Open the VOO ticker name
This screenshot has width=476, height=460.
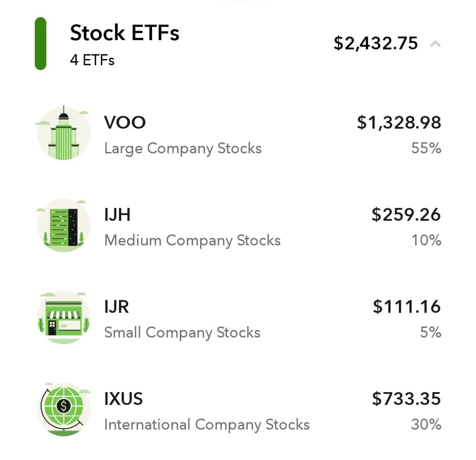click(x=125, y=123)
